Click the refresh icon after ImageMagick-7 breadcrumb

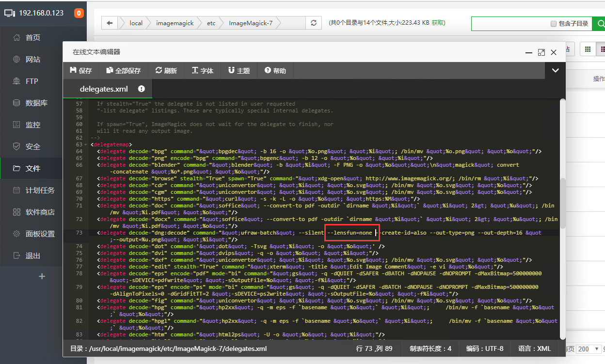coord(314,23)
